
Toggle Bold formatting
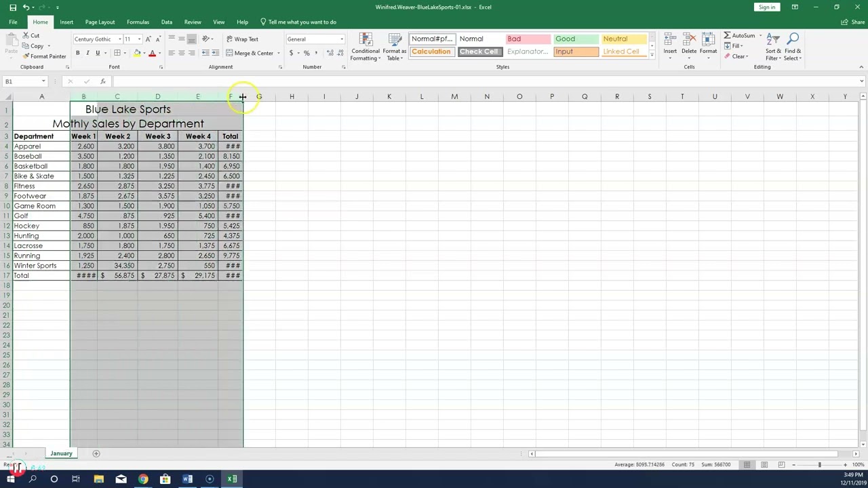pos(77,53)
